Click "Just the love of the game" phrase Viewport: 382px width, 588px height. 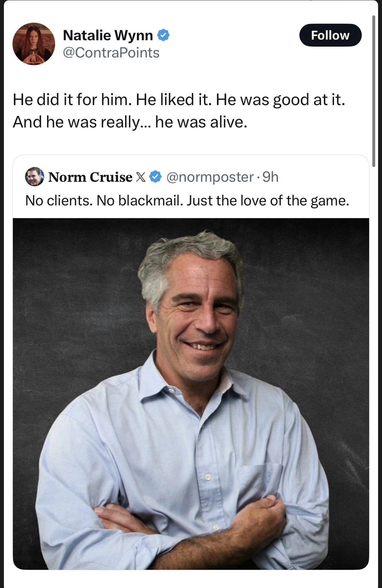[x=268, y=201]
